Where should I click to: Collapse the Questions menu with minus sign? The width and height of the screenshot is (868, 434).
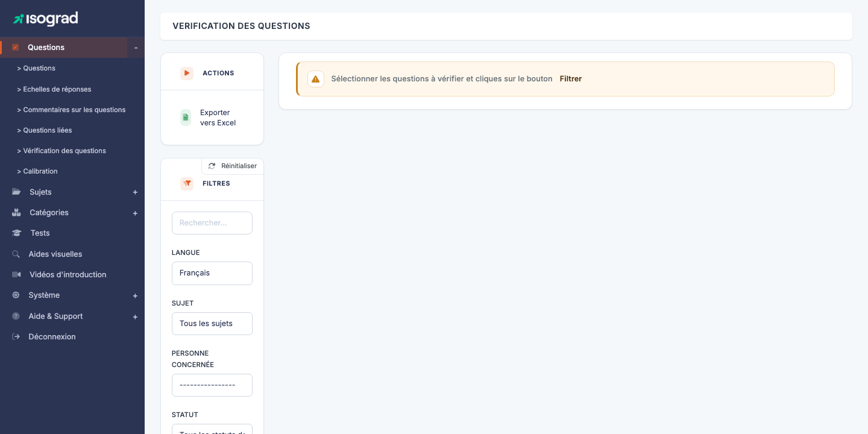pos(136,48)
